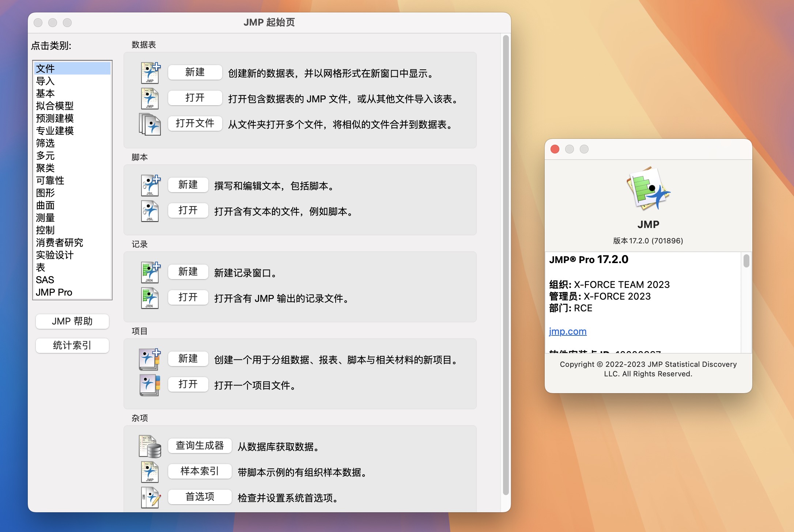Image resolution: width=794 pixels, height=532 pixels.
Task: Click the open project icon
Action: [x=150, y=385]
